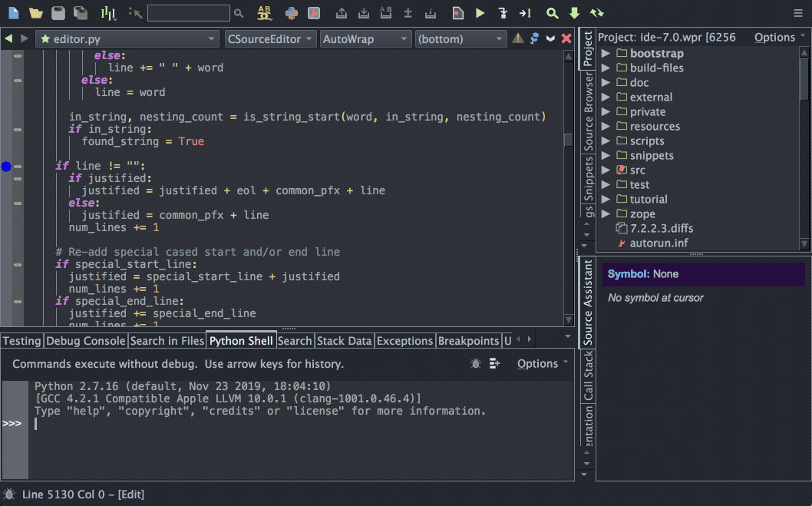Click the bug icon in Python Shell

475,363
